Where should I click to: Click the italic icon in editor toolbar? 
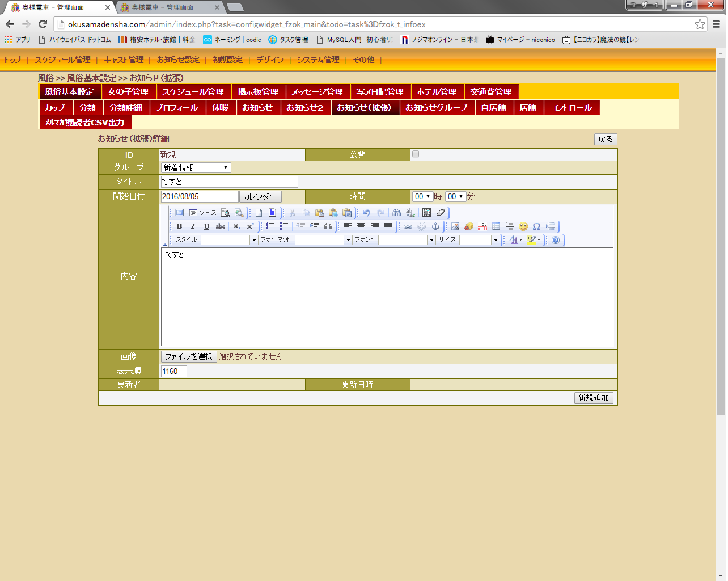193,226
